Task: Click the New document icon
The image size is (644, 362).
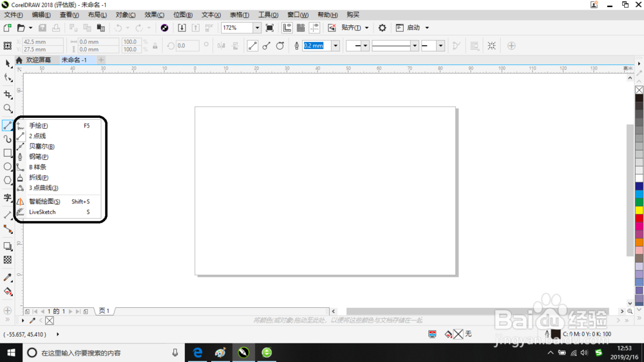Action: point(7,28)
